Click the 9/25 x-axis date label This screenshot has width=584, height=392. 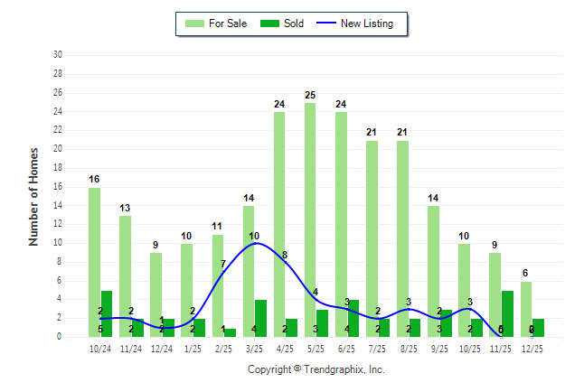tap(439, 348)
